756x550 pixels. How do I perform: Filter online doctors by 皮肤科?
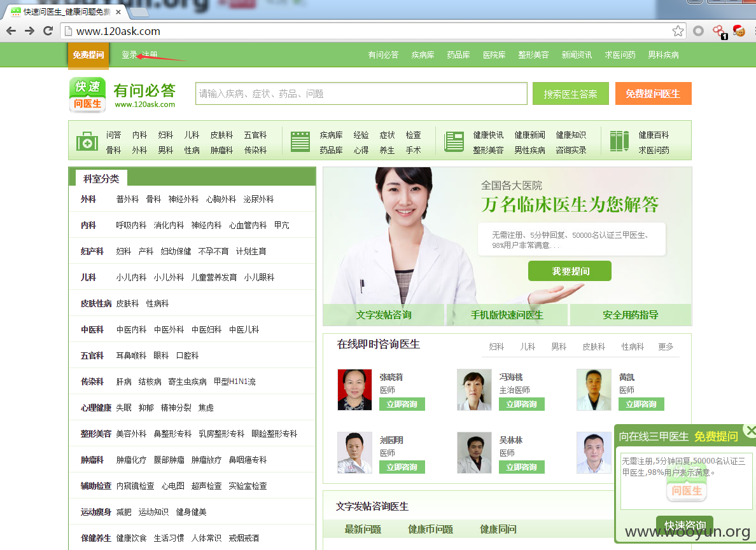tap(594, 347)
